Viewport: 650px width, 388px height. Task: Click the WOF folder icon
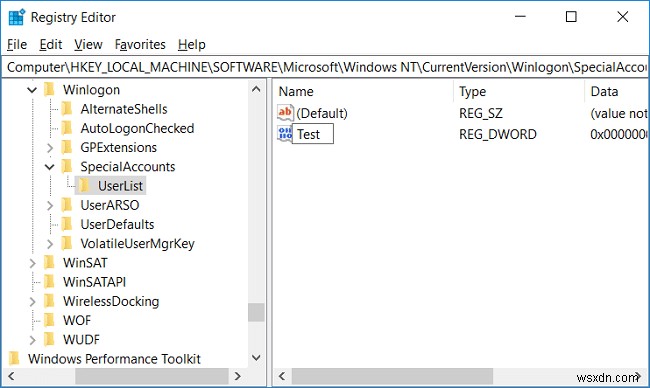tap(49, 320)
